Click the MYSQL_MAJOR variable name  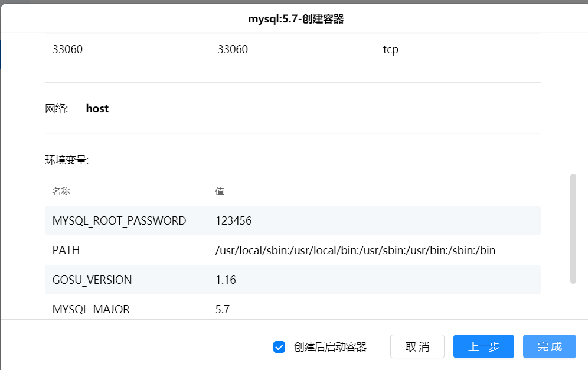pyautogui.click(x=91, y=309)
